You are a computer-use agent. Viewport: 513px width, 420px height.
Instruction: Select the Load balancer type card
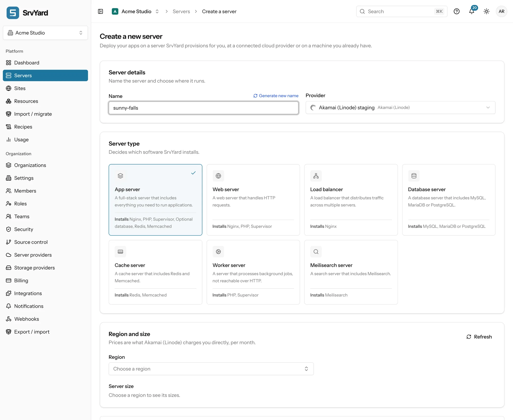(351, 200)
